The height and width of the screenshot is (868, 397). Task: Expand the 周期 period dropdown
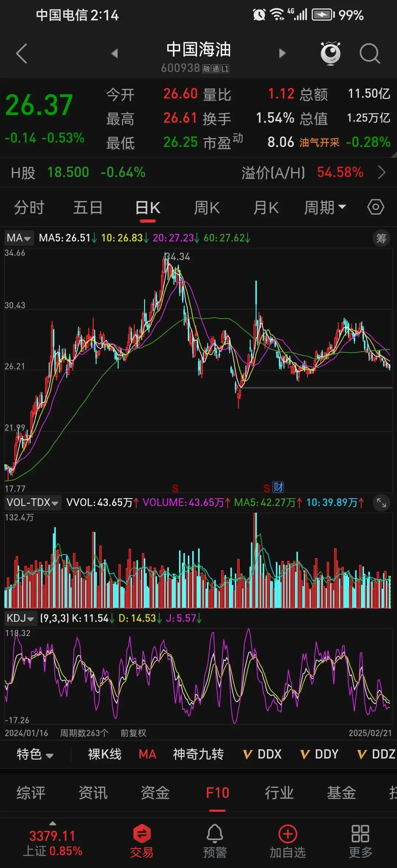coord(325,208)
